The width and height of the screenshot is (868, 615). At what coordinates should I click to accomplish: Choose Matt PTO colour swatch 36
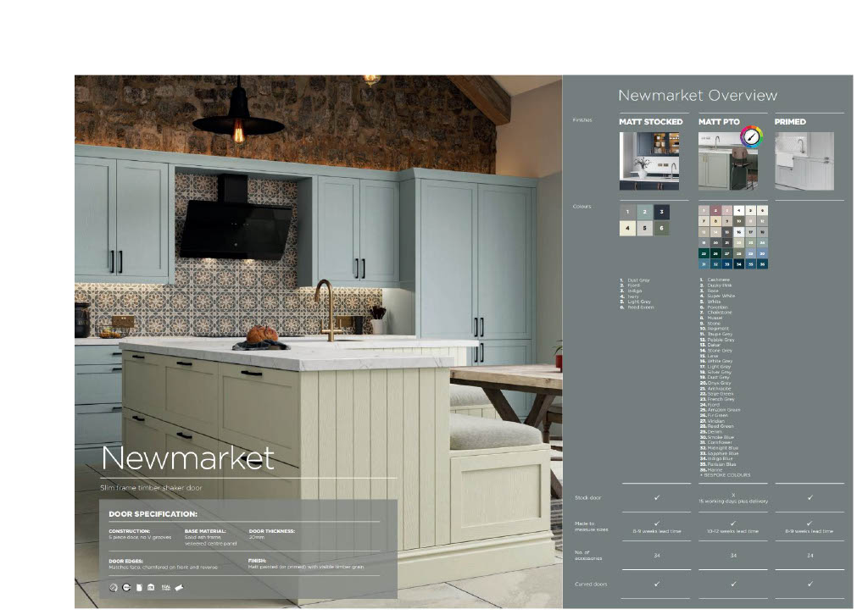(763, 264)
